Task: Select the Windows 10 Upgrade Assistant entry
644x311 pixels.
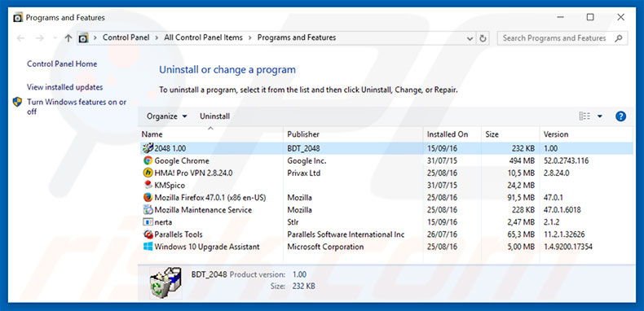Action: point(207,247)
